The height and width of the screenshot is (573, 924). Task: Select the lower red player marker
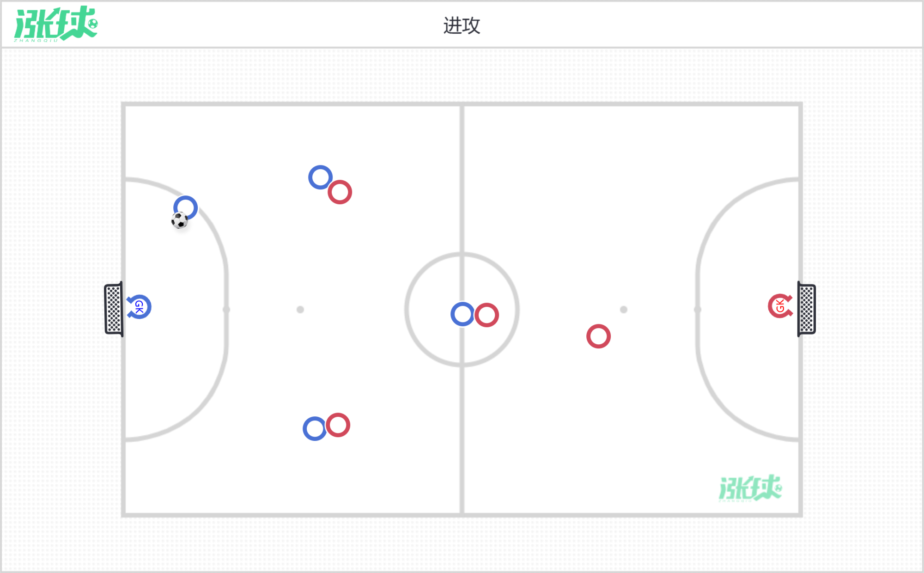pos(338,425)
